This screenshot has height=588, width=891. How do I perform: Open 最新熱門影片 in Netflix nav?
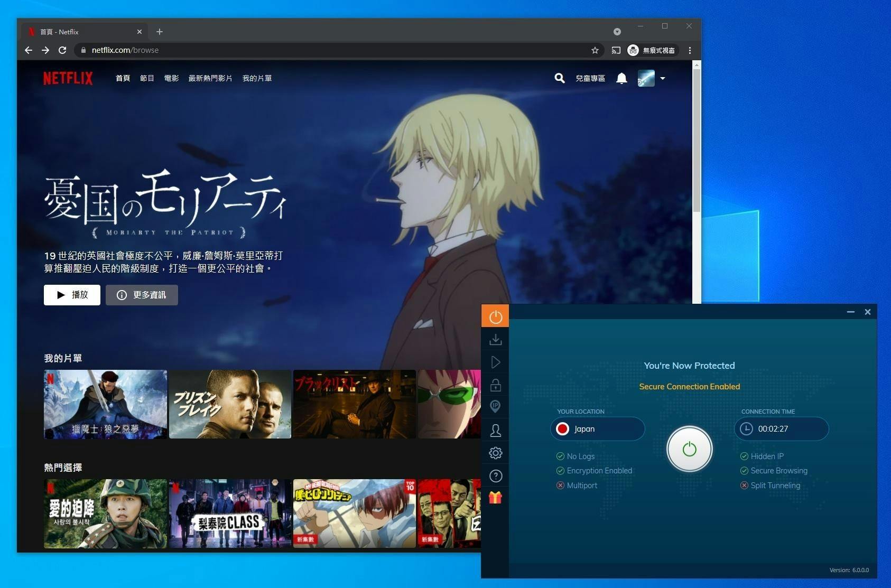(x=210, y=78)
